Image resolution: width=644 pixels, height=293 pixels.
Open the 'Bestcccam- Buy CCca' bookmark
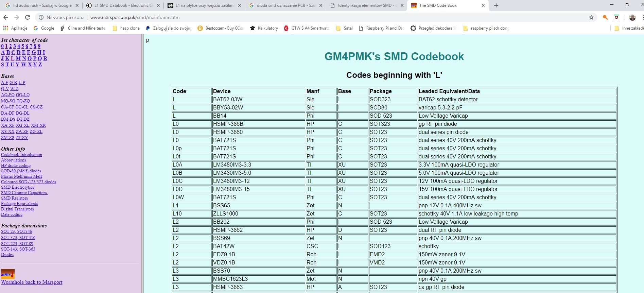point(221,28)
